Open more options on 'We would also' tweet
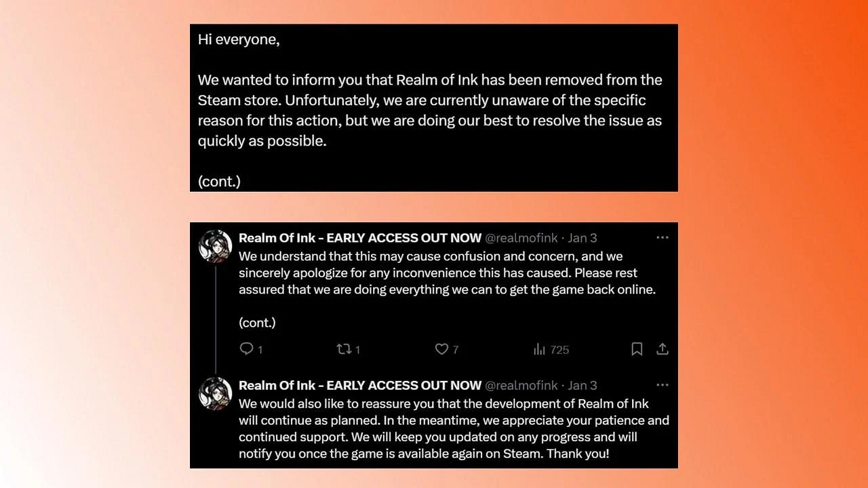The image size is (868, 488). click(663, 385)
